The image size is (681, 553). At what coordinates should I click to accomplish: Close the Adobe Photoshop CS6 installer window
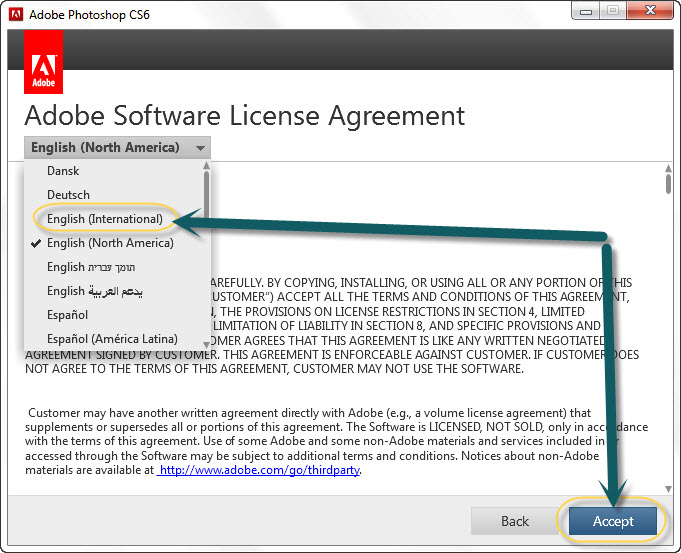[x=650, y=11]
